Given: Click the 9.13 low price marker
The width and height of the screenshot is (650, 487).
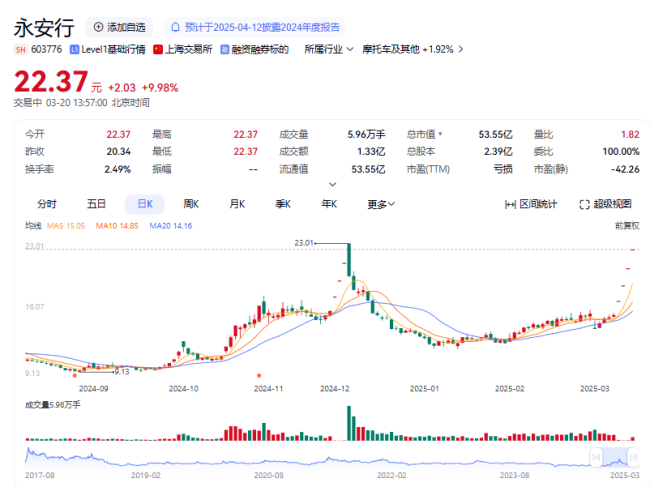Looking at the screenshot, I should pos(122,372).
